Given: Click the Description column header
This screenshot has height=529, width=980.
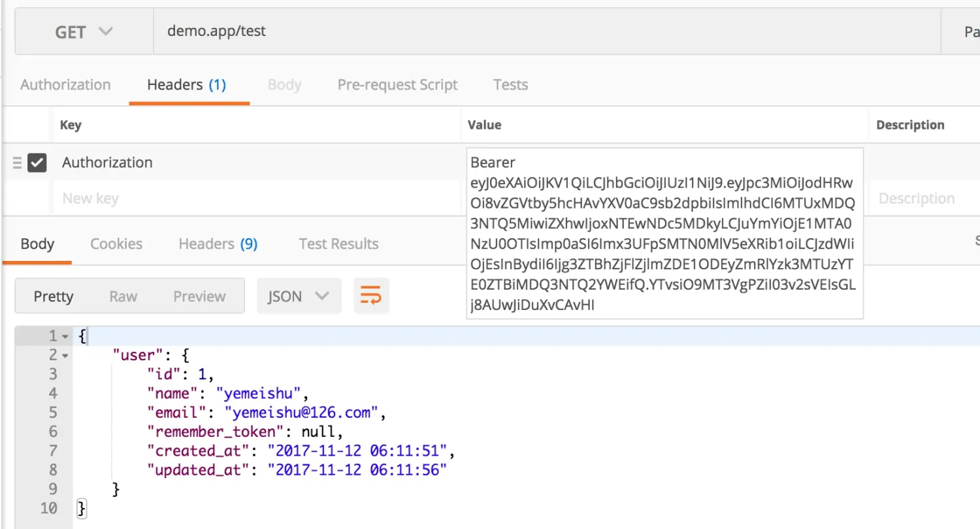Looking at the screenshot, I should click(x=910, y=125).
